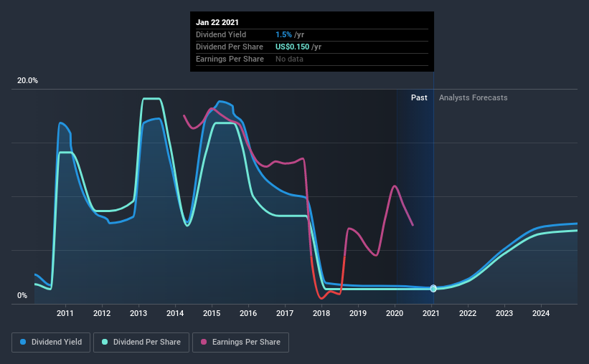The height and width of the screenshot is (364, 589).
Task: Click the 'Dividend Yield' row label in tooltip
Action: pos(221,34)
